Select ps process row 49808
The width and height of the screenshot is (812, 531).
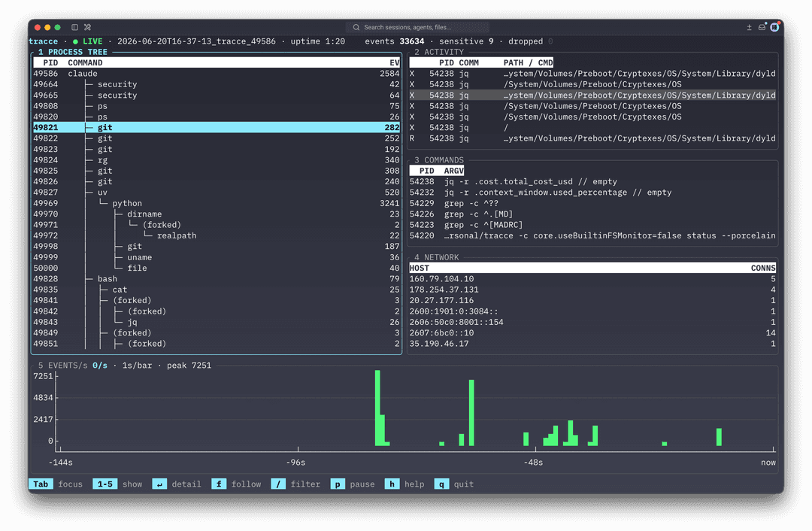point(217,106)
